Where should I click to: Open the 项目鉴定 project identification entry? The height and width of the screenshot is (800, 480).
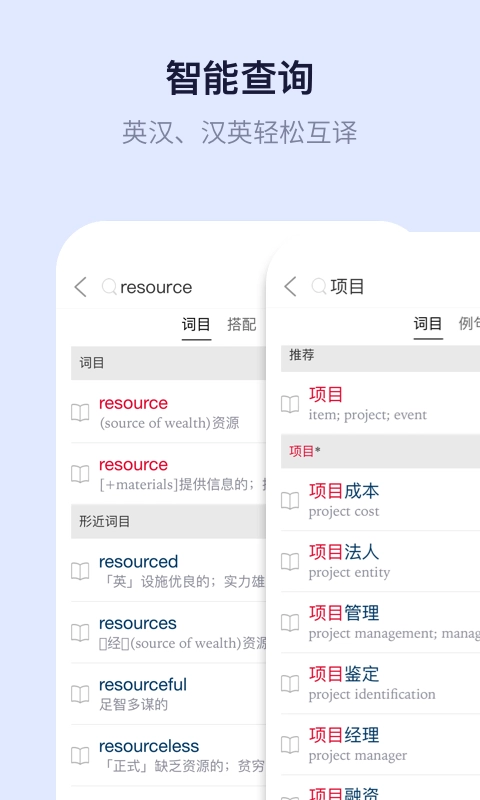(x=381, y=684)
